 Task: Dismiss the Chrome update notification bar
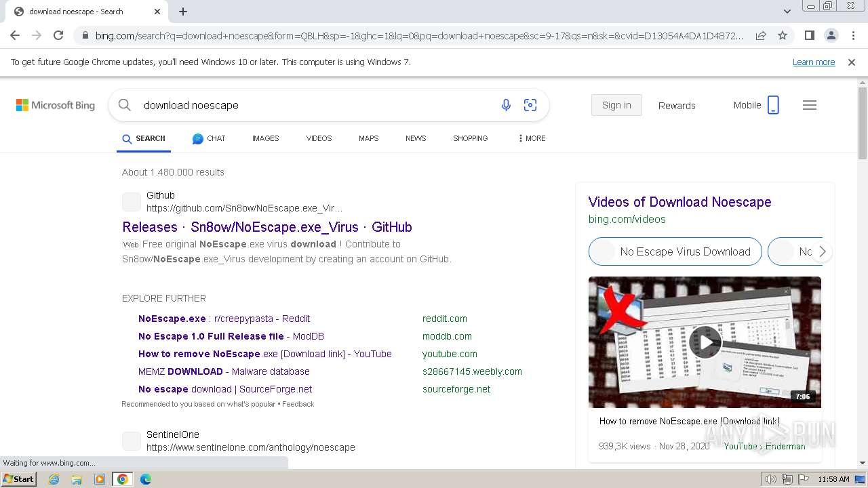click(x=852, y=62)
